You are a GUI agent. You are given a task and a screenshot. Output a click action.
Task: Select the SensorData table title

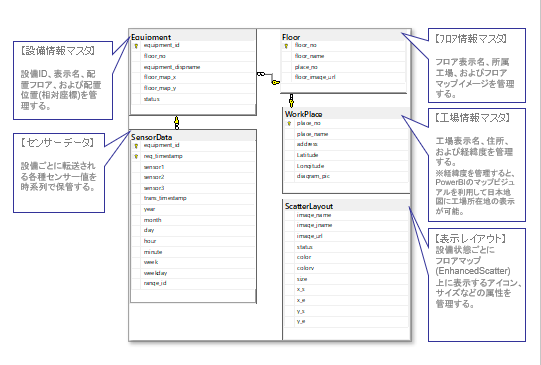tap(151, 137)
